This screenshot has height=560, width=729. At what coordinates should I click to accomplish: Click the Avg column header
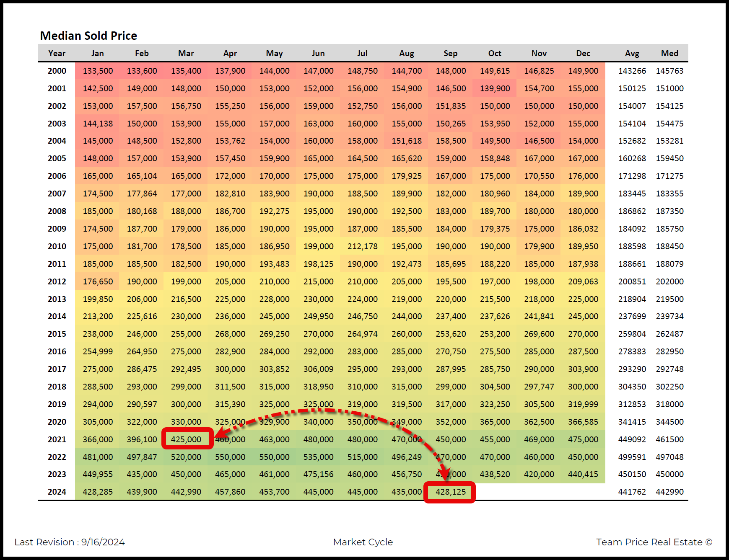[x=632, y=53]
